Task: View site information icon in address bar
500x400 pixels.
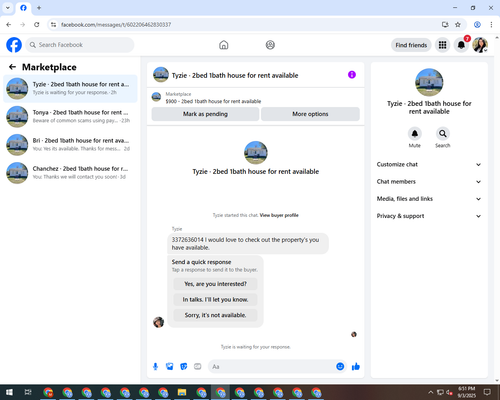Action: 53,25
